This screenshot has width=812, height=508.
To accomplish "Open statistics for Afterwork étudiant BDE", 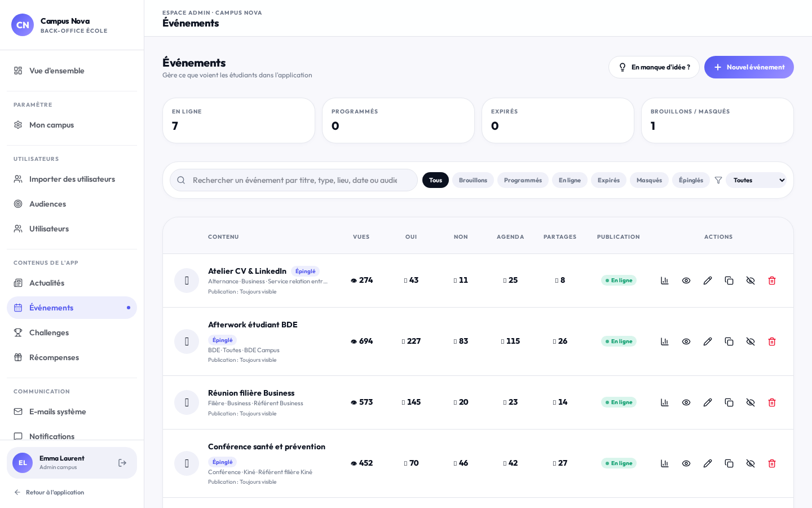I will point(665,341).
